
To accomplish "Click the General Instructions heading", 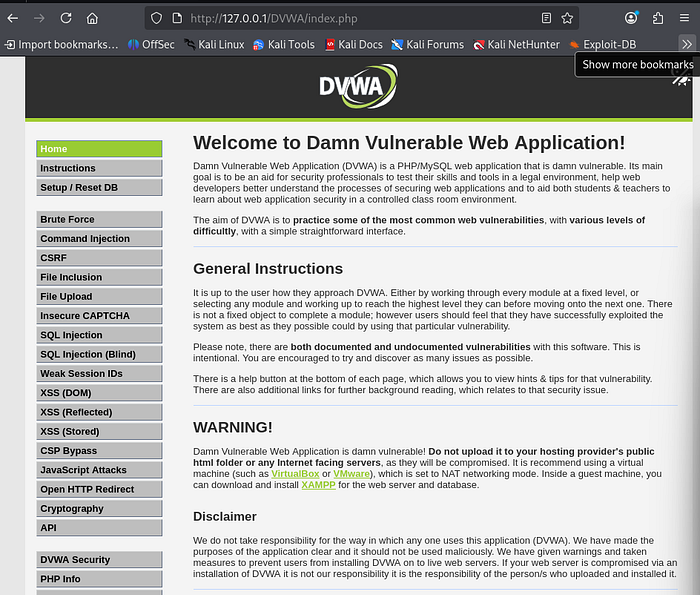I will pos(268,269).
